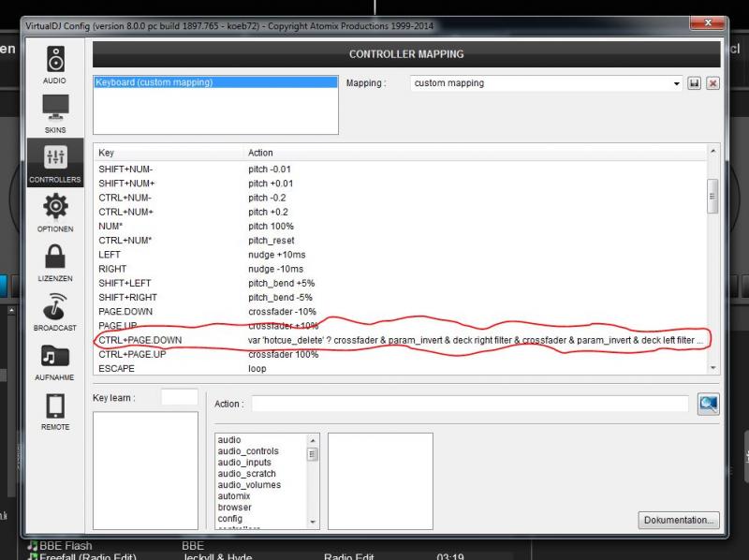Open the Broadcast settings section
Screen dimensions: 749x560
pos(55,312)
